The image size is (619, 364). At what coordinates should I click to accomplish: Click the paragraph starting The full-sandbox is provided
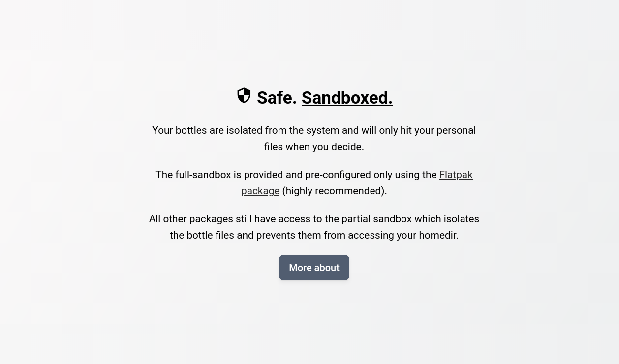(296, 175)
